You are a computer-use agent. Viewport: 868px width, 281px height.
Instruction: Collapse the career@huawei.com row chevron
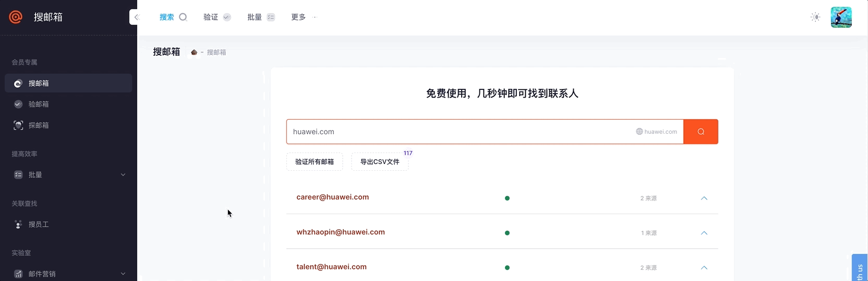pos(704,198)
